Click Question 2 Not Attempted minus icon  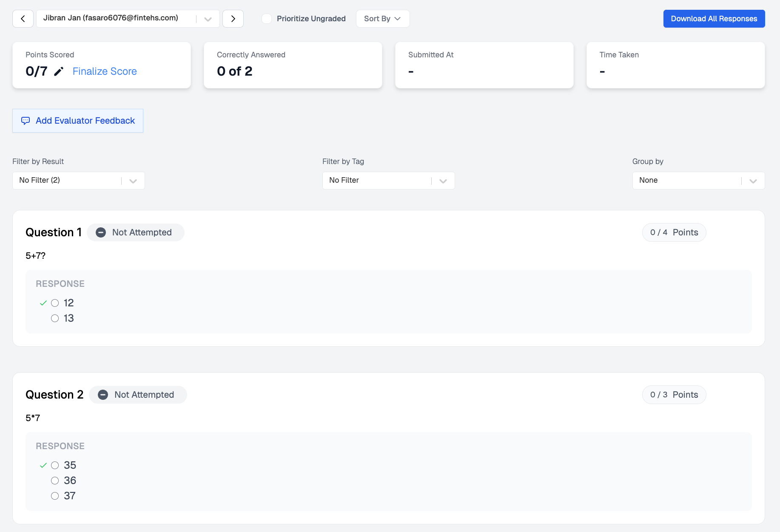click(103, 395)
